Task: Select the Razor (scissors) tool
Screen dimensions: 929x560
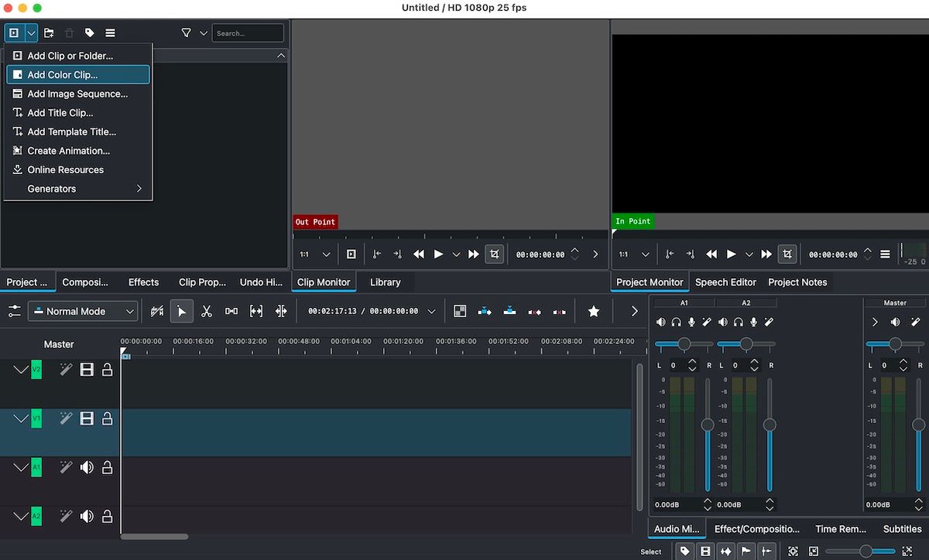Action: coord(206,311)
